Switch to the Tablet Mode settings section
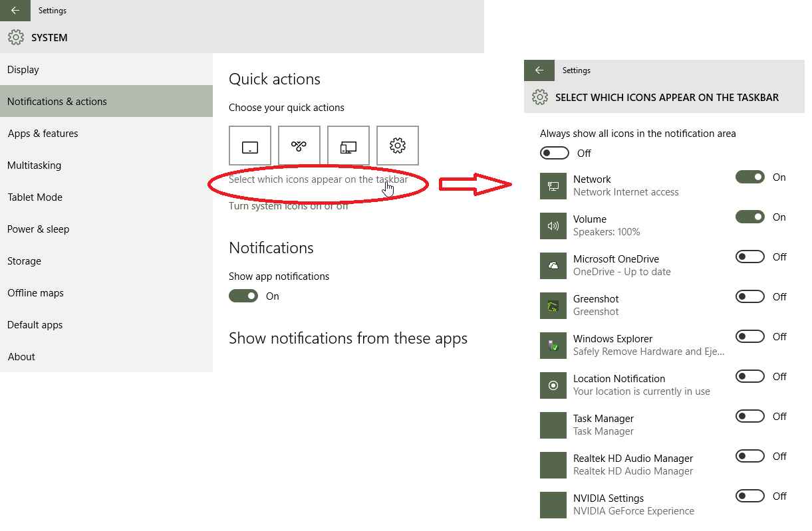 [36, 197]
